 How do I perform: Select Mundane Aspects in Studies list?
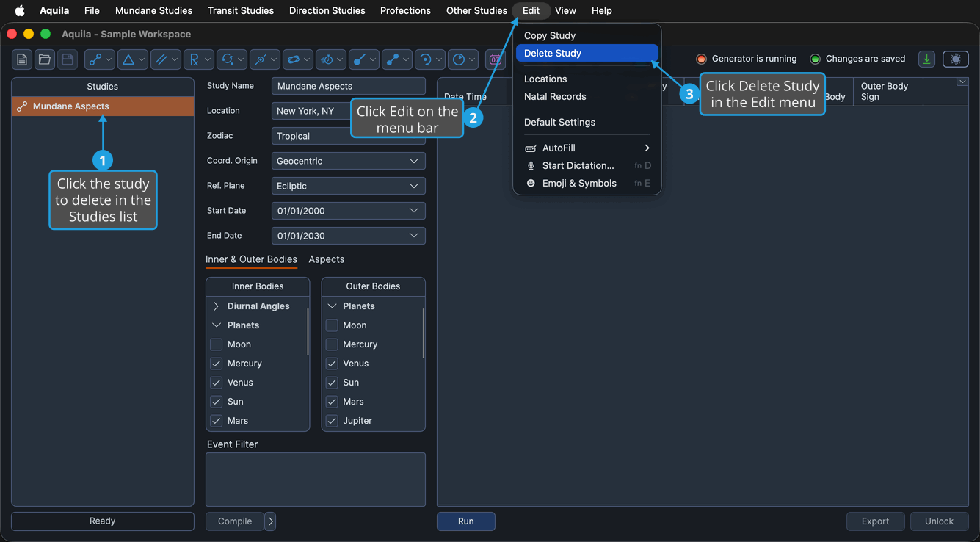click(103, 106)
